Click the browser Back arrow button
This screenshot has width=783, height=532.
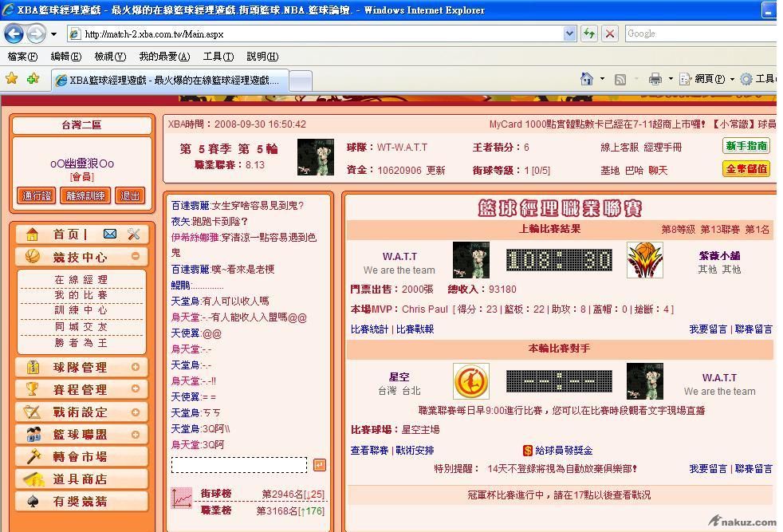[14, 33]
